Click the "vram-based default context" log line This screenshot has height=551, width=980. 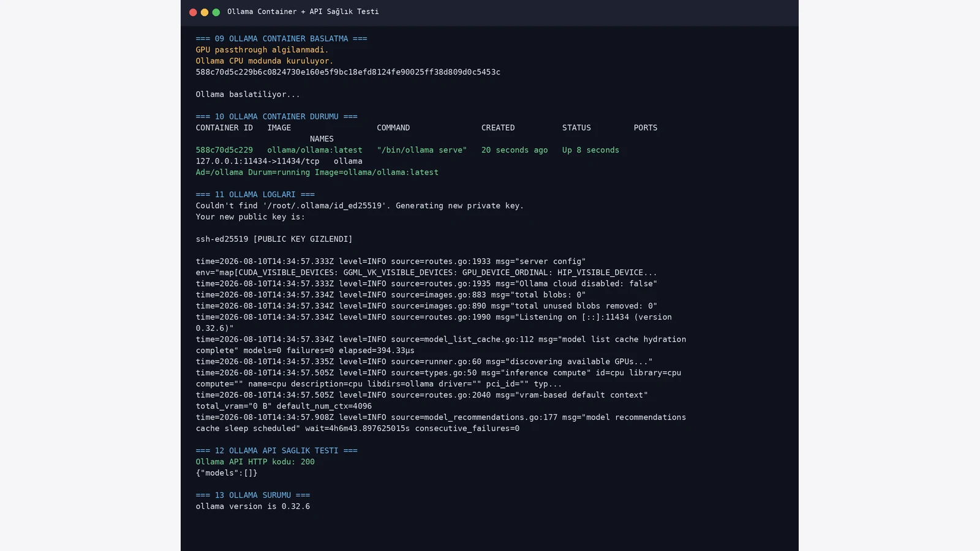coord(422,395)
